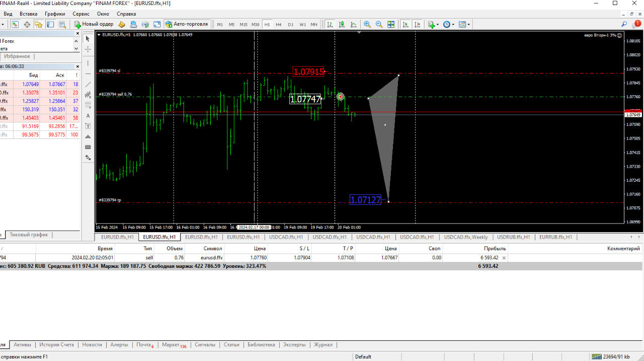The image size is (644, 361).
Task: Open the periods clock dropdown
Action: pyautogui.click(x=448, y=24)
